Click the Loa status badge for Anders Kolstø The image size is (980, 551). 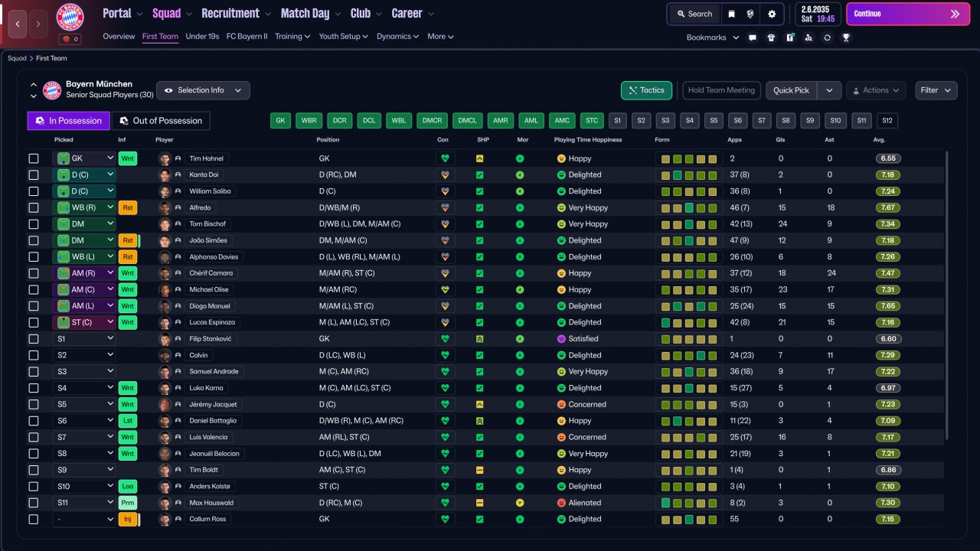pos(128,487)
